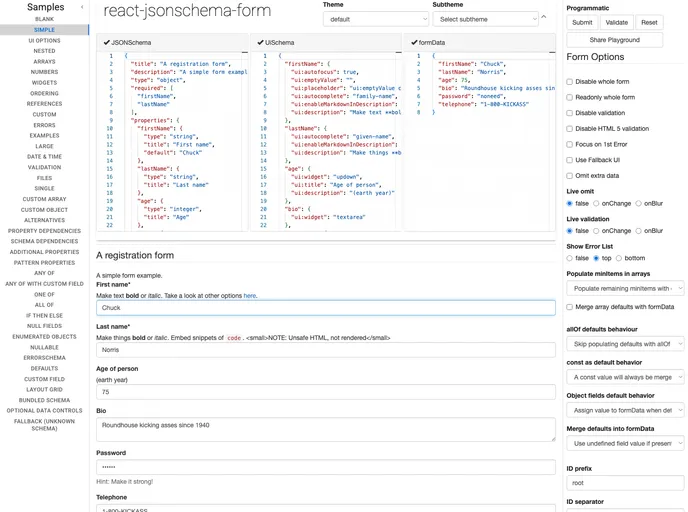Select the UI Options sample
The image size is (688, 512).
44,40
